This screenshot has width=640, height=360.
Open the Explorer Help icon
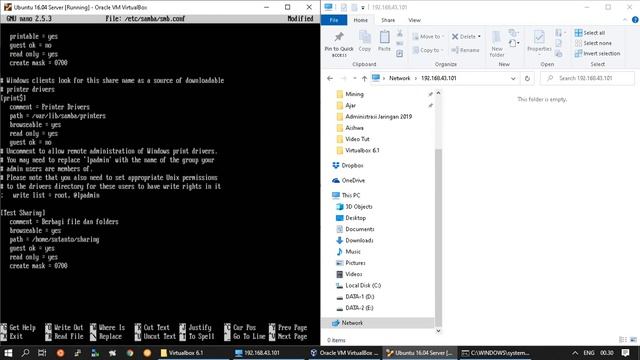coord(635,20)
